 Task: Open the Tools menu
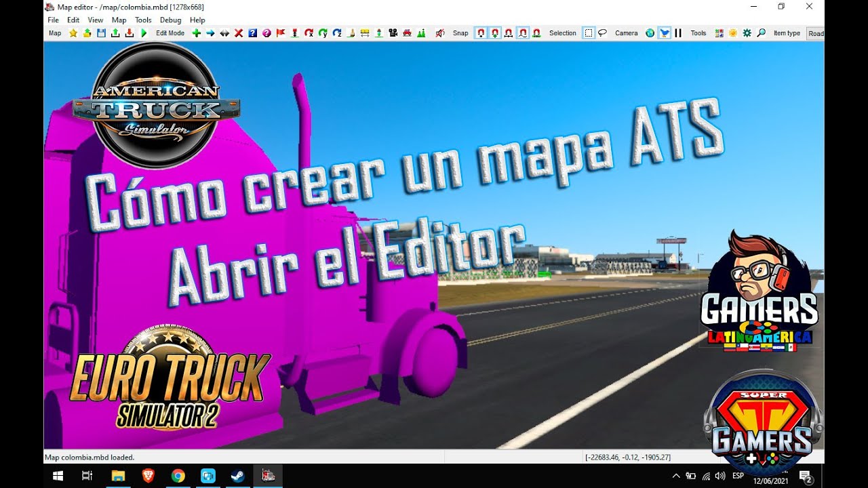[x=143, y=20]
